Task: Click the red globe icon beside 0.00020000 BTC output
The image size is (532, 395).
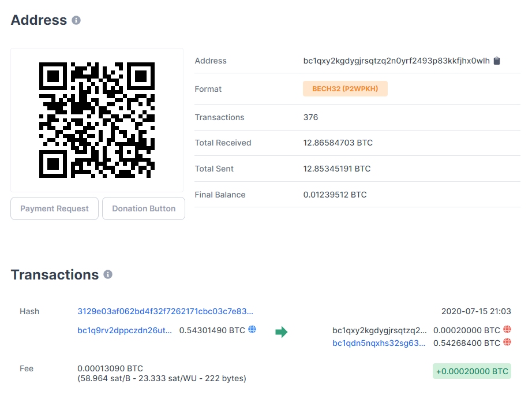Action: [507, 329]
